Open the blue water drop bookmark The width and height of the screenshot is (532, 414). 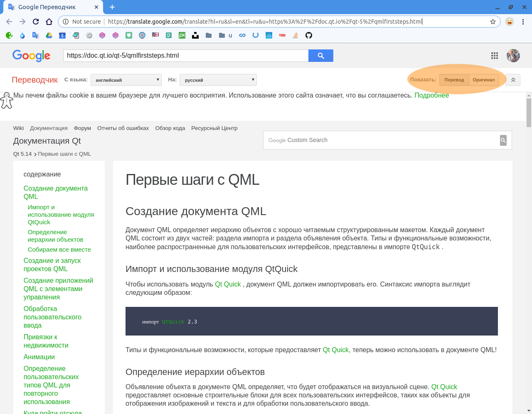tap(22, 35)
